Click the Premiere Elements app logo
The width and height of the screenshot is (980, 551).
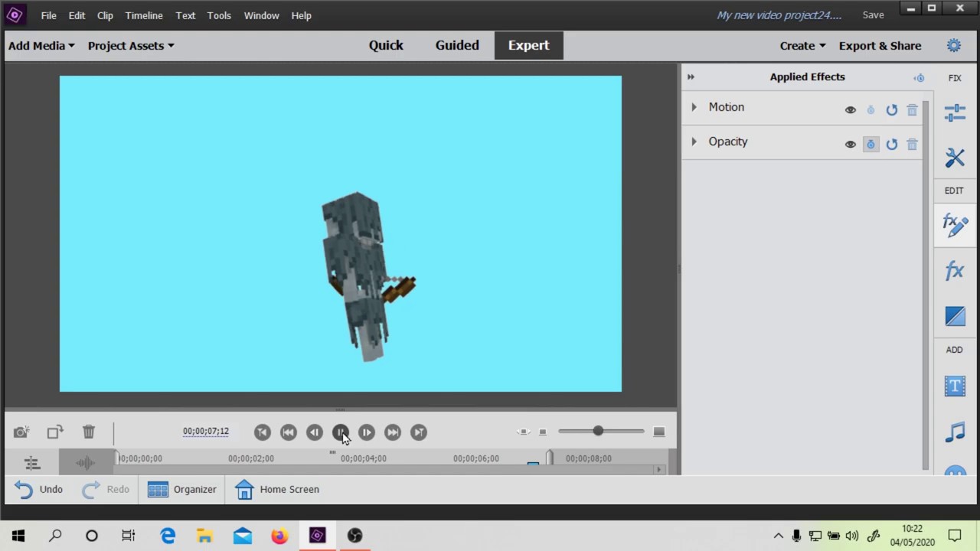(x=15, y=15)
